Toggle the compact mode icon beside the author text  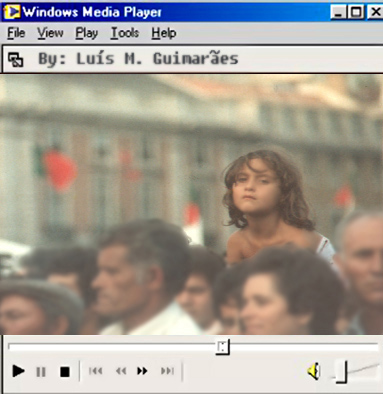click(15, 60)
